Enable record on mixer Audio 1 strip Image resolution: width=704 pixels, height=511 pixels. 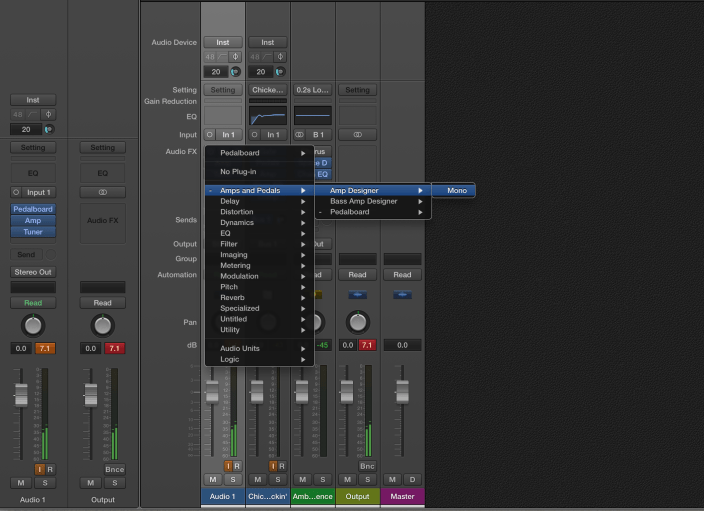coord(237,466)
